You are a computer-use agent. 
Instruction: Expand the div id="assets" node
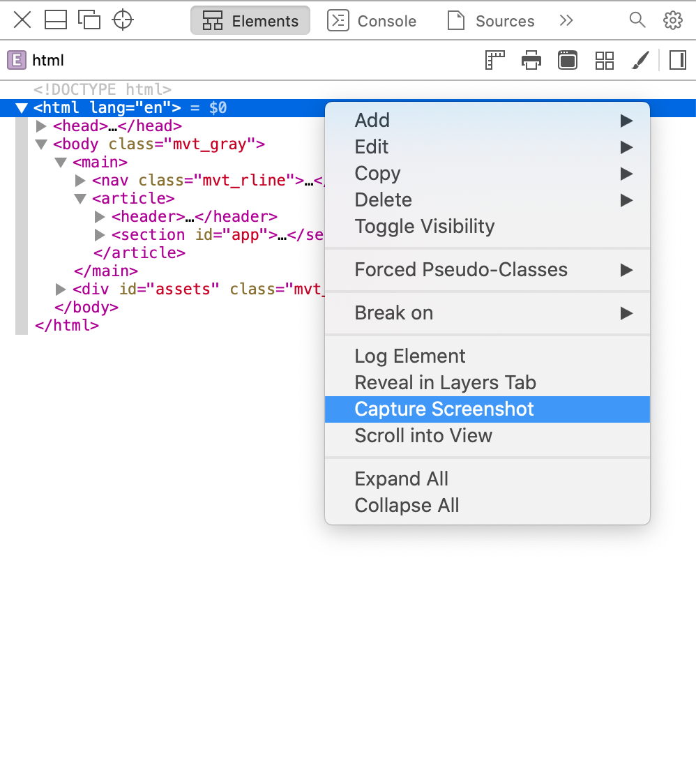pos(61,289)
